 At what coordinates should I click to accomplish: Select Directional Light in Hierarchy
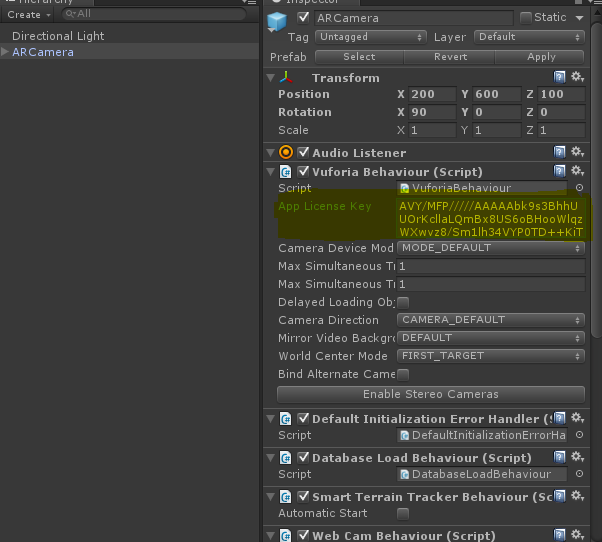point(58,36)
